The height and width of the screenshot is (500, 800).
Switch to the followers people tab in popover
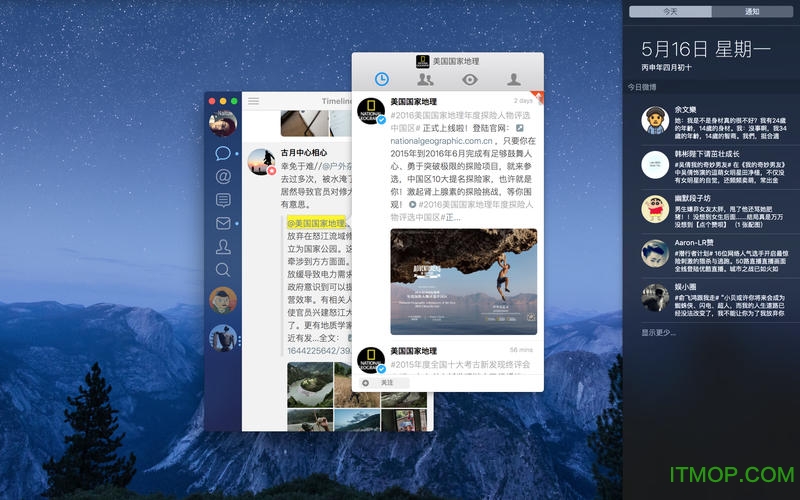[425, 79]
